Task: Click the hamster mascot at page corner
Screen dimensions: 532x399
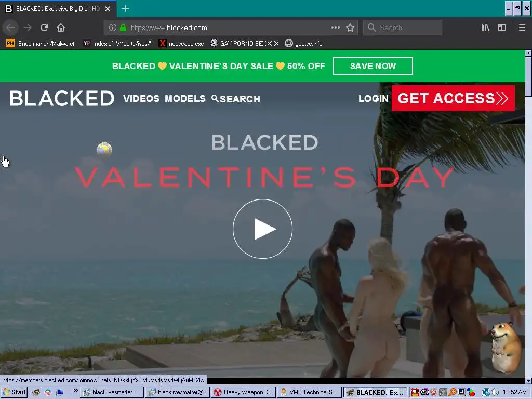Action: [x=506, y=348]
